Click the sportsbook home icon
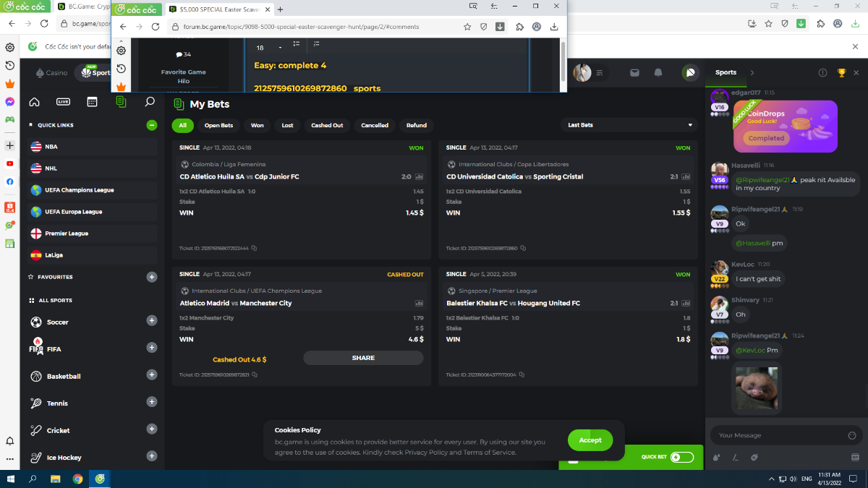Image resolution: width=868 pixels, height=488 pixels. coord(34,102)
